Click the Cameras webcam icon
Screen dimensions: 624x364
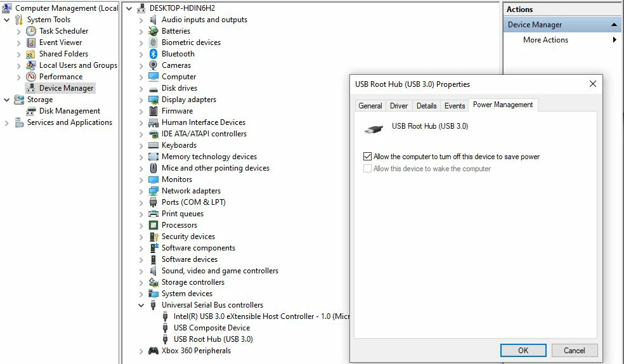(x=153, y=65)
